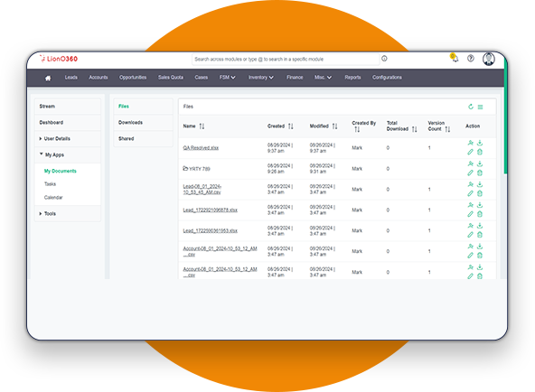This screenshot has height=392, width=535.
Task: Share the QA Resolved.xlsx file
Action: pyautogui.click(x=471, y=143)
